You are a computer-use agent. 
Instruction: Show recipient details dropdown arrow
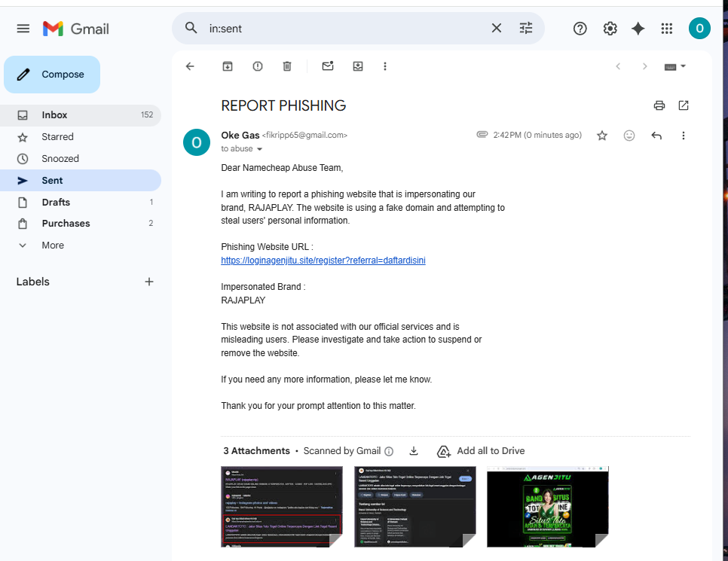click(x=259, y=149)
